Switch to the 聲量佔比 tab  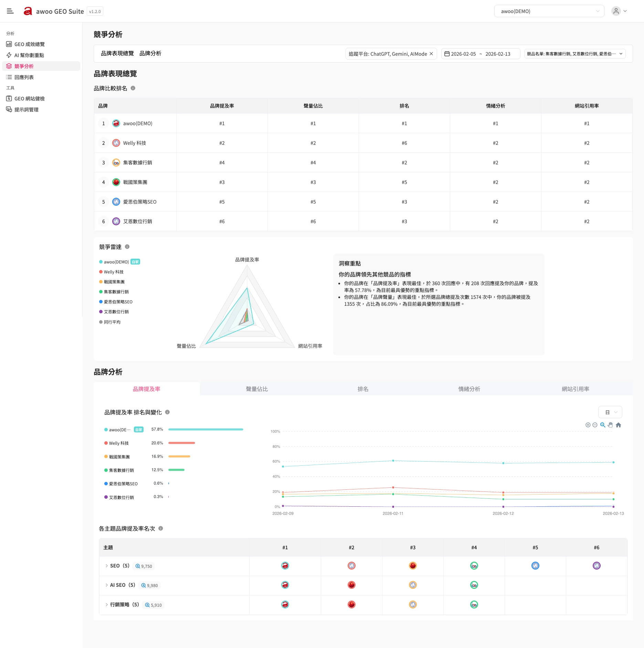257,389
